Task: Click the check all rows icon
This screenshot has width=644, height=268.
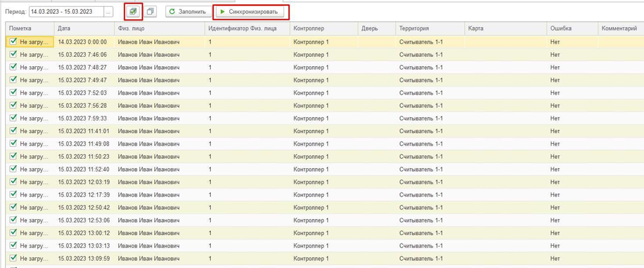Action: tap(134, 12)
